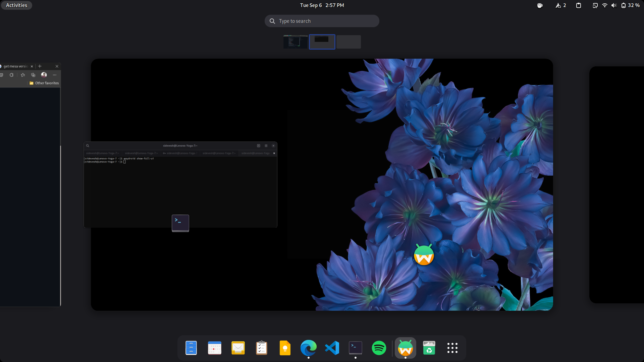This screenshot has width=644, height=362.
Task: Click the favorites star icon in Edge
Action: (22, 75)
